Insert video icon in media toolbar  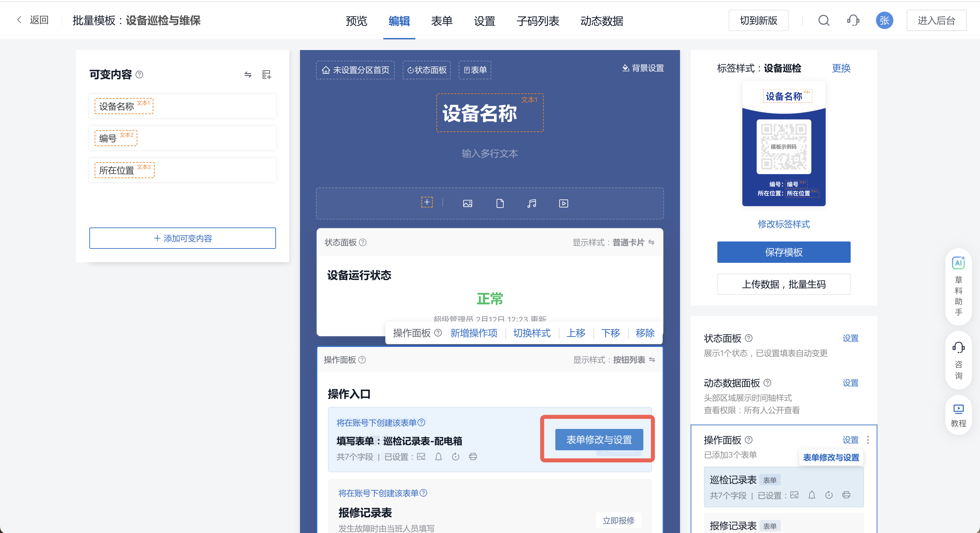pyautogui.click(x=563, y=204)
